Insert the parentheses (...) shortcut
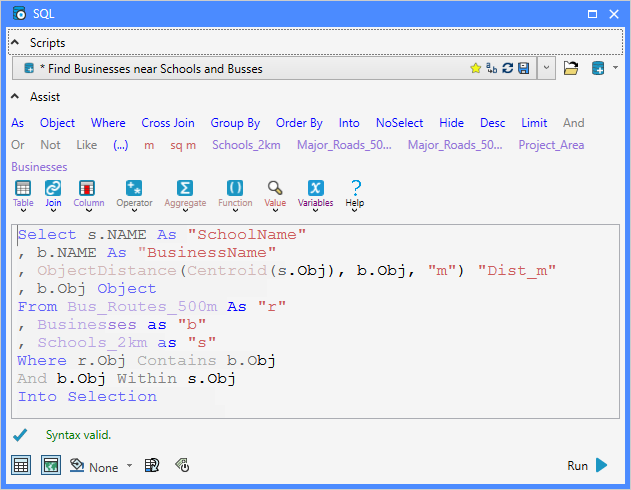631x490 pixels. click(121, 145)
